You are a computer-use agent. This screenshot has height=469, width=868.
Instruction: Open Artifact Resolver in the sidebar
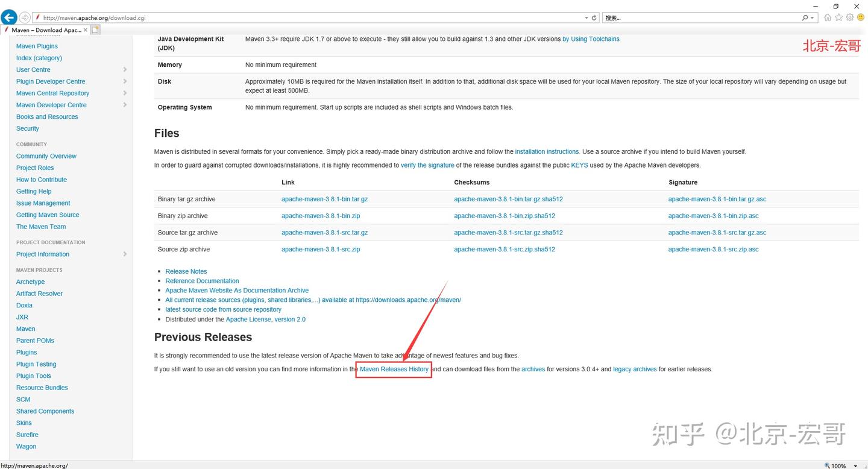(x=40, y=294)
